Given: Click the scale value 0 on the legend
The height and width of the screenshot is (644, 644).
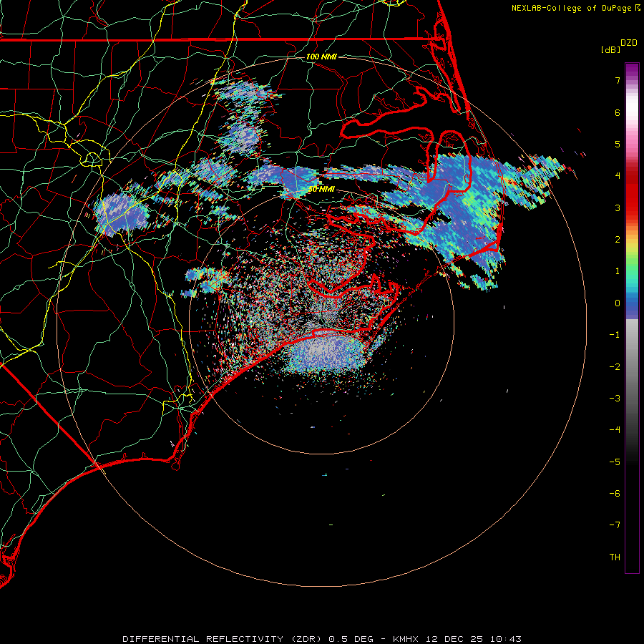Looking at the screenshot, I should [x=618, y=303].
